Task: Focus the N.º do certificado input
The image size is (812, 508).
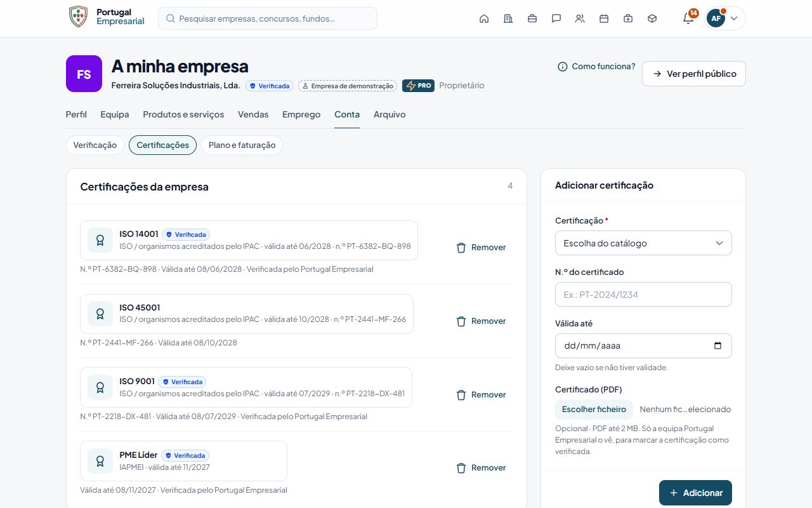Action: coord(643,295)
